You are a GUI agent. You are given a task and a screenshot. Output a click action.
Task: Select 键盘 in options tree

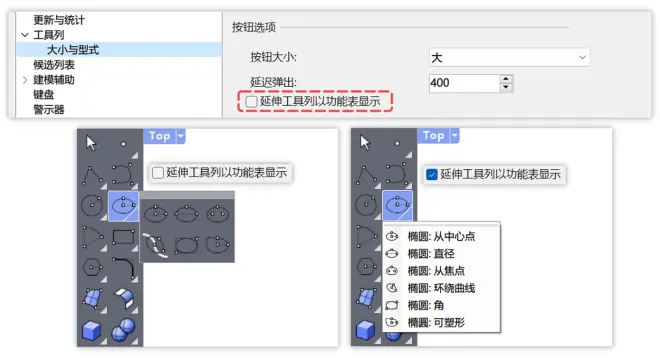tap(44, 95)
